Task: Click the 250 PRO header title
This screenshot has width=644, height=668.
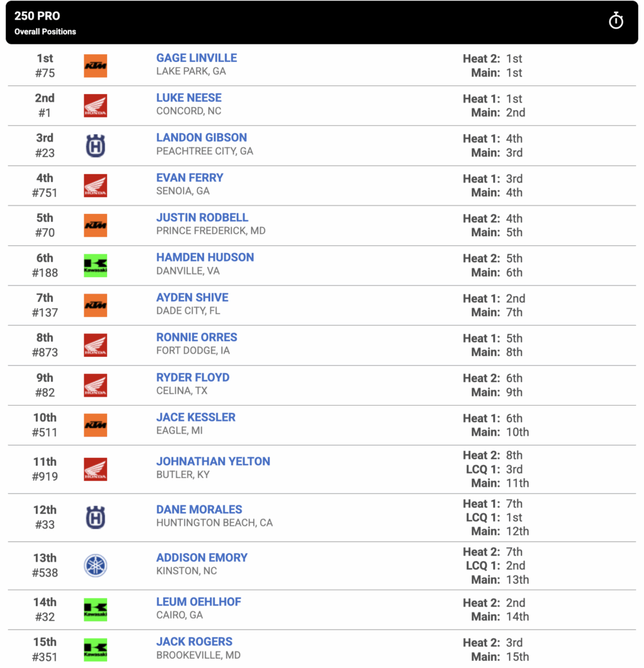Action: (x=37, y=16)
